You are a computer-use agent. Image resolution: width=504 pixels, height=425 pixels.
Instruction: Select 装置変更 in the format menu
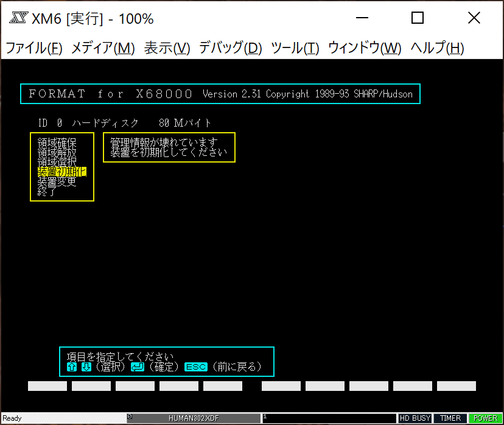57,181
